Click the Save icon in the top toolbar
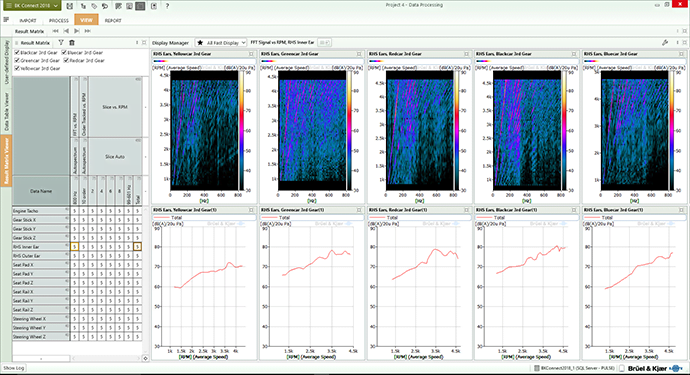 (x=70, y=6)
